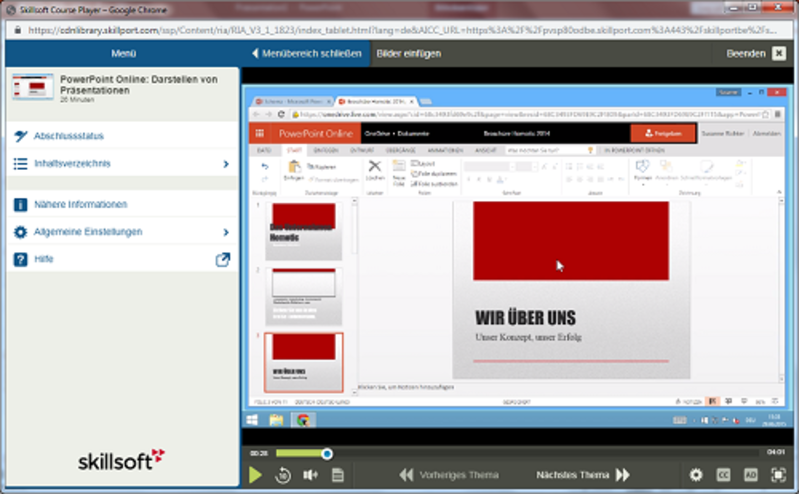799x494 pixels.
Task: Click Kopieren in the video ribbon
Action: 322,167
